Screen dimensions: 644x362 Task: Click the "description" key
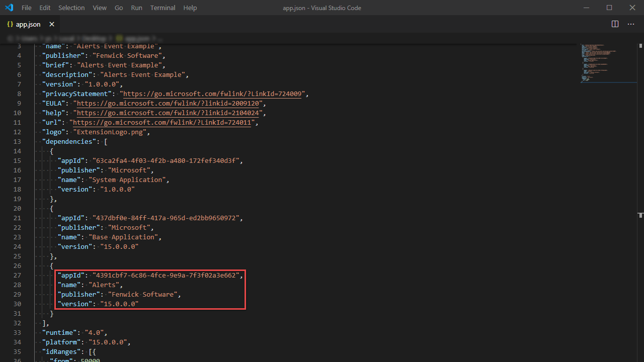click(x=67, y=75)
